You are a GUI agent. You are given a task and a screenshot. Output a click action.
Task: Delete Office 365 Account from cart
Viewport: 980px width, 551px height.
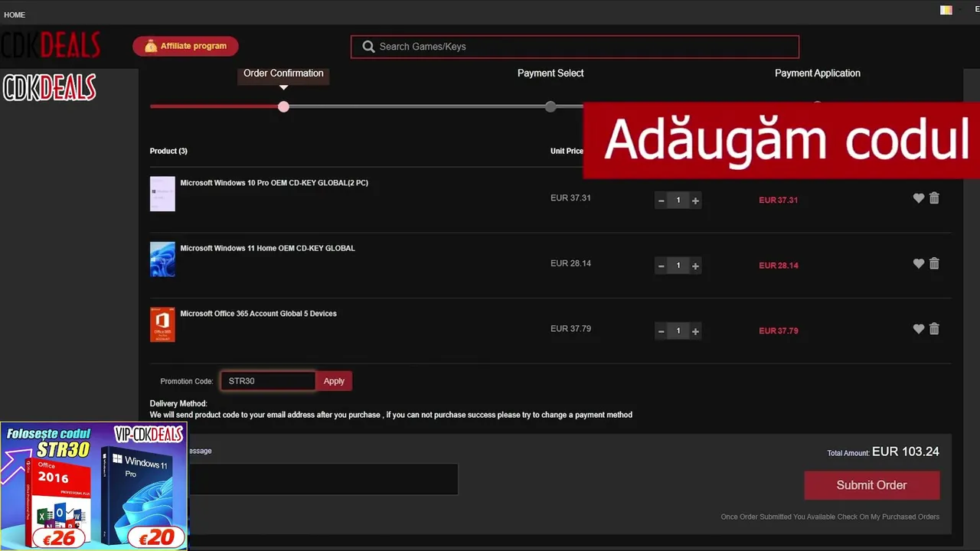(934, 329)
